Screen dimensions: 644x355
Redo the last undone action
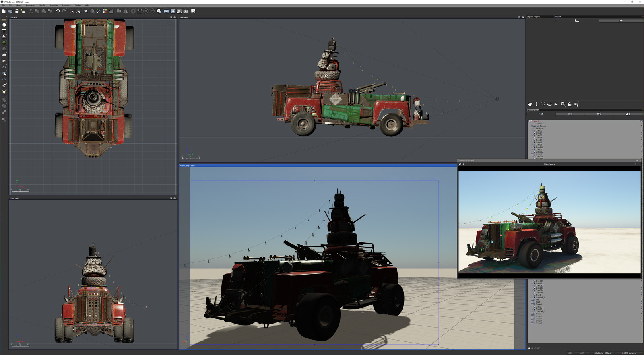64,11
